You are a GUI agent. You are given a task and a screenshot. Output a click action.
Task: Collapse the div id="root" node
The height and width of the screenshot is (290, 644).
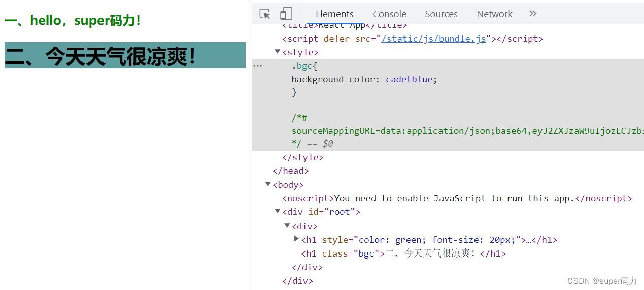pyautogui.click(x=278, y=211)
